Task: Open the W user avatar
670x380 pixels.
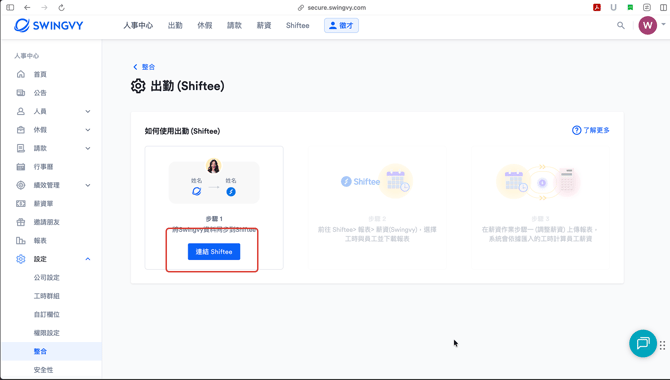Action: 647,26
